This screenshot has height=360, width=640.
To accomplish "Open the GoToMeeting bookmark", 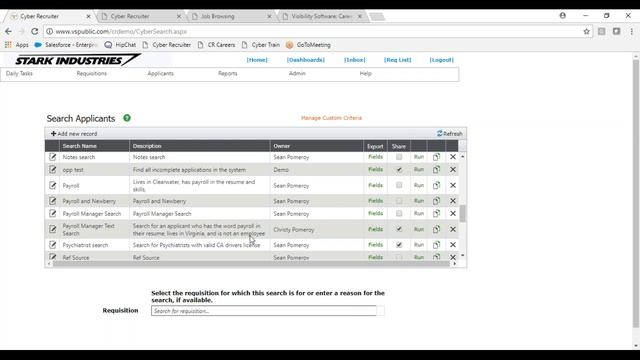I will pos(308,45).
